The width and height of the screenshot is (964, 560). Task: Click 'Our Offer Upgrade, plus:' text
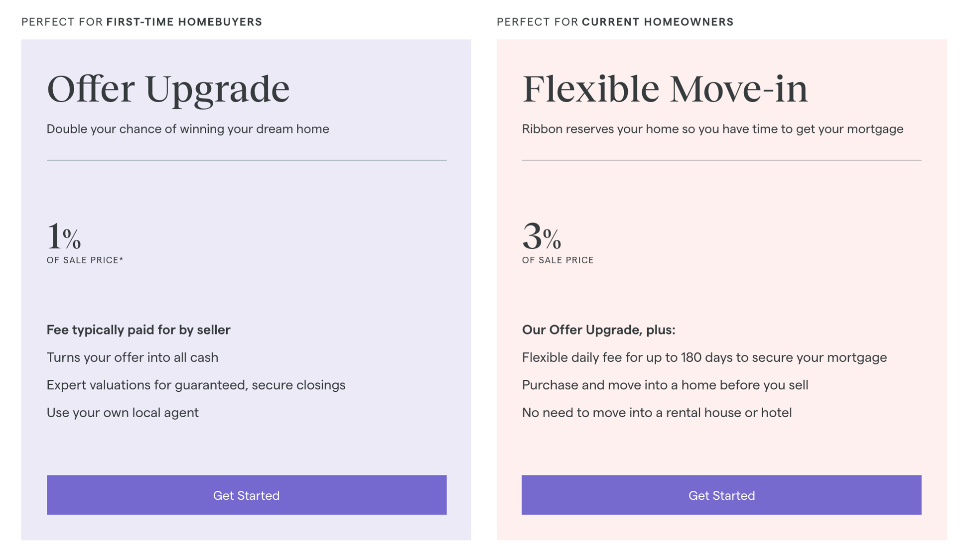coord(598,330)
